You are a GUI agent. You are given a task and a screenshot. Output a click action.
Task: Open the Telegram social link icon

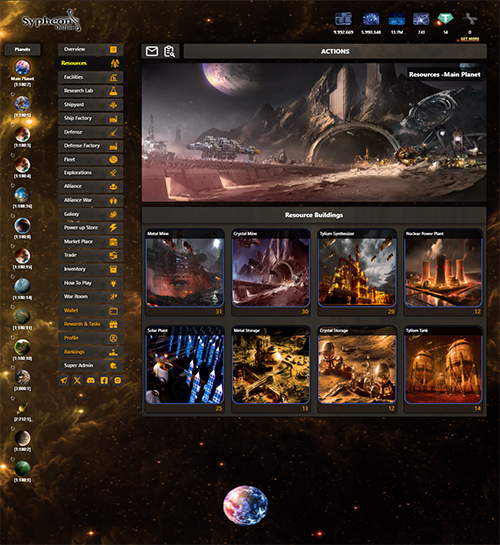pos(64,380)
